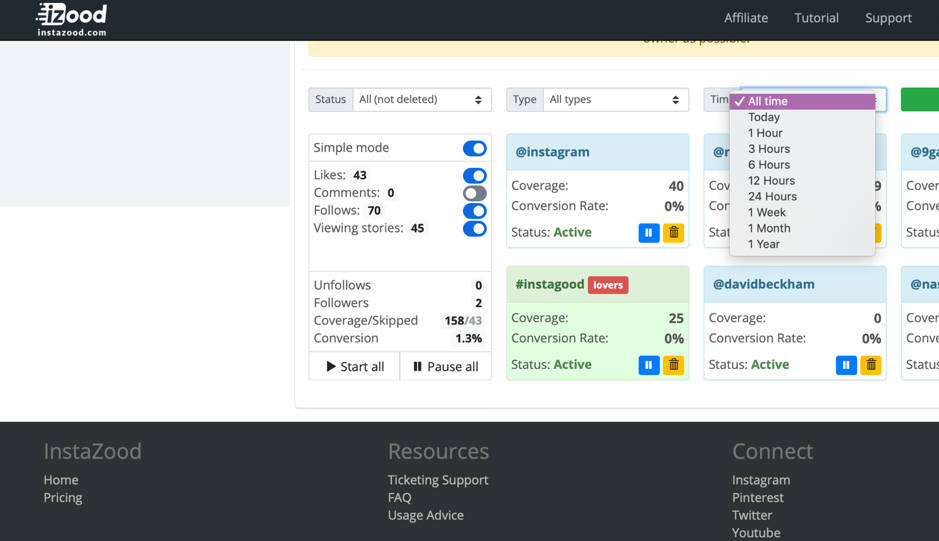This screenshot has height=541, width=939.
Task: Click the Likes count 43
Action: (x=359, y=175)
